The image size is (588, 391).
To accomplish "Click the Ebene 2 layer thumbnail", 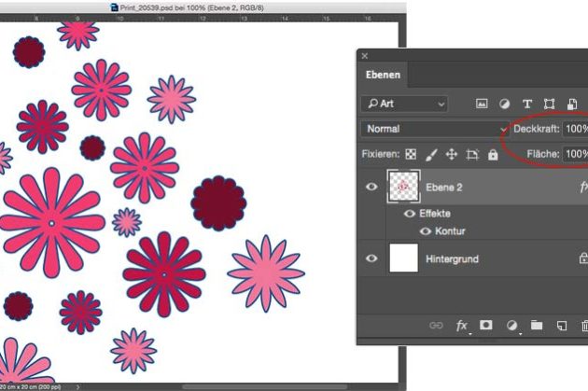I will pyautogui.click(x=403, y=188).
